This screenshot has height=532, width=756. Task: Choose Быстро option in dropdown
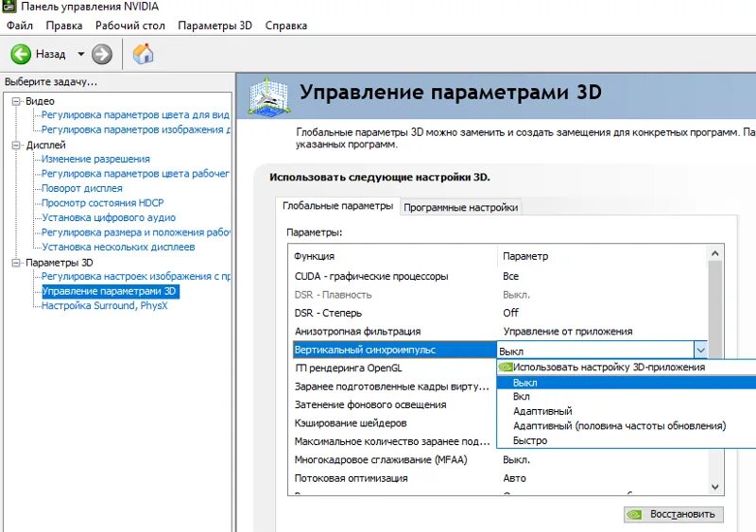tap(627, 440)
